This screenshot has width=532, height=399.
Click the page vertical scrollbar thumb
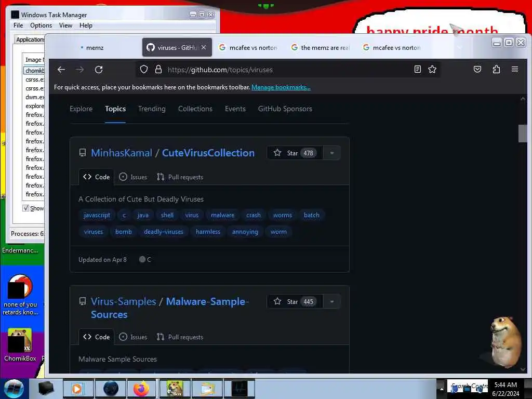coord(523,134)
